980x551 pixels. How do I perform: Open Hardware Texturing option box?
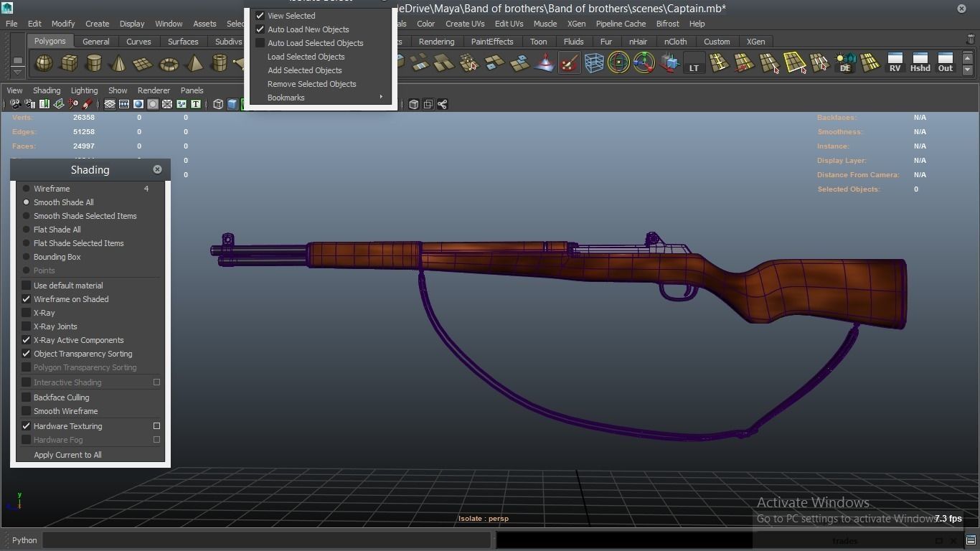pos(156,426)
